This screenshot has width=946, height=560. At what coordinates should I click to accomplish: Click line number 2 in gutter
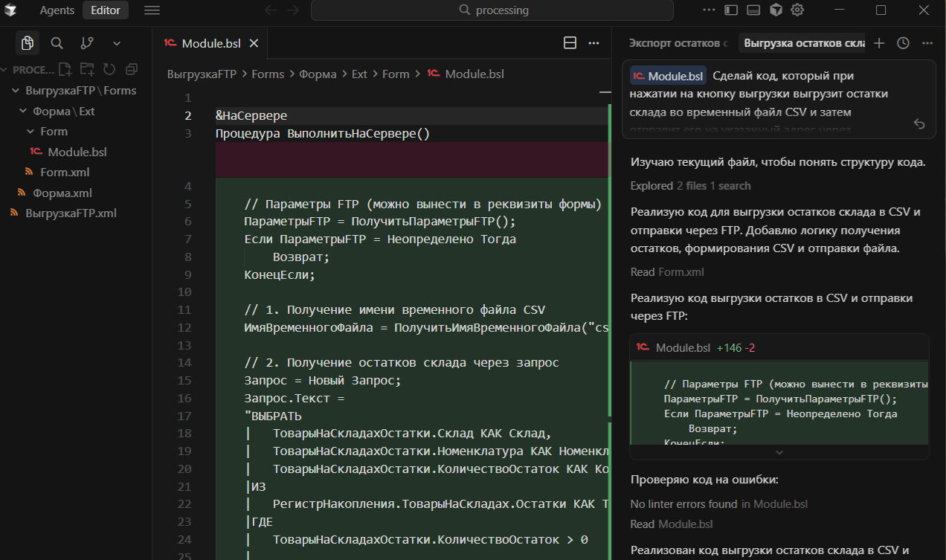tap(188, 116)
